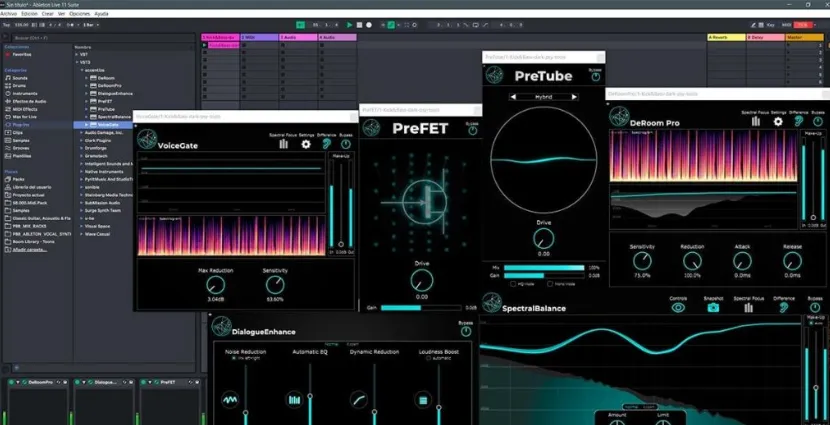Click the SpectralBalance logo emblem
The image size is (830, 425).
point(492,302)
